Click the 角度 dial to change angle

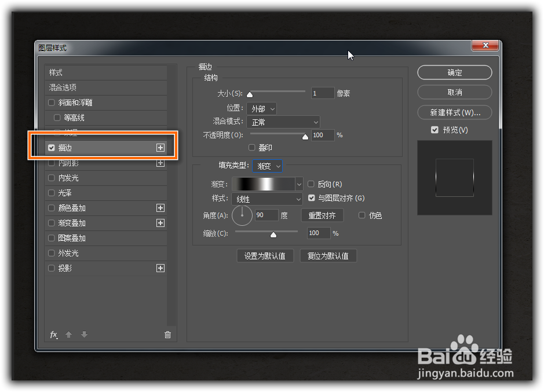pyautogui.click(x=242, y=215)
